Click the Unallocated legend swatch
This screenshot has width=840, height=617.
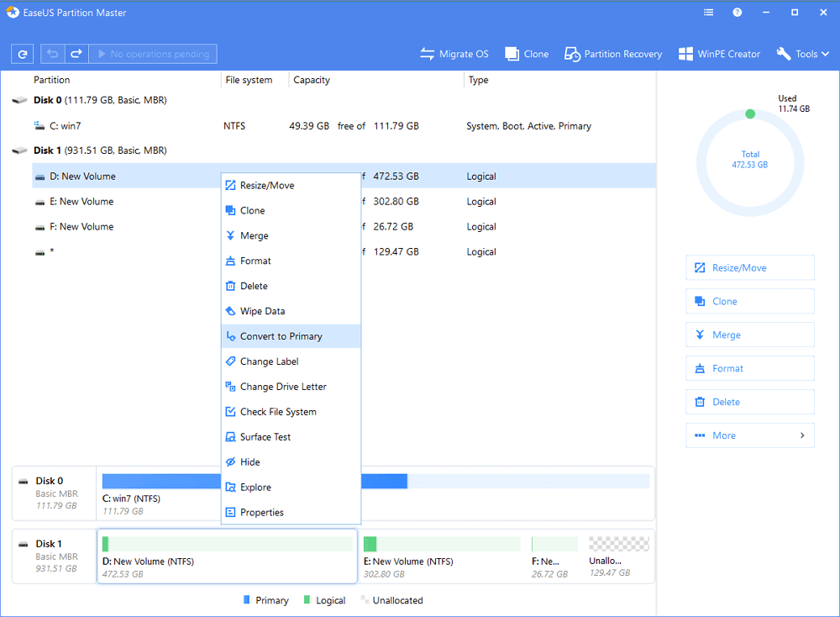(x=365, y=600)
